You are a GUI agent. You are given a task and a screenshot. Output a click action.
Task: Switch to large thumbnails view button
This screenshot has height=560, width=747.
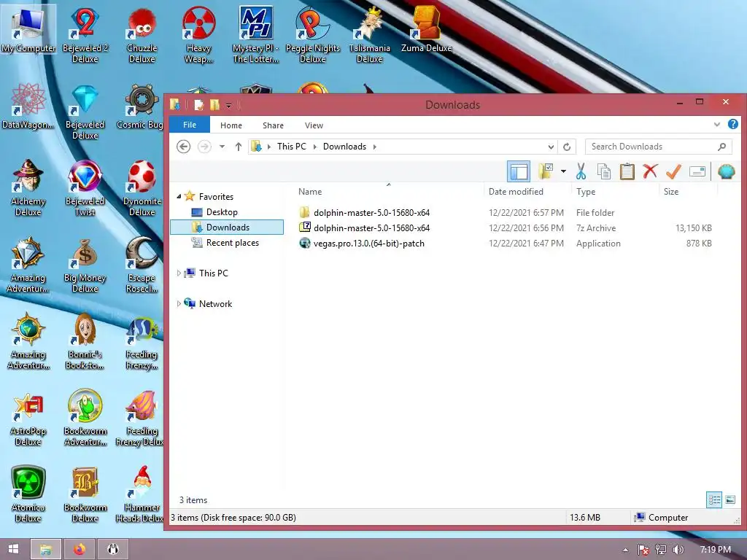point(730,499)
